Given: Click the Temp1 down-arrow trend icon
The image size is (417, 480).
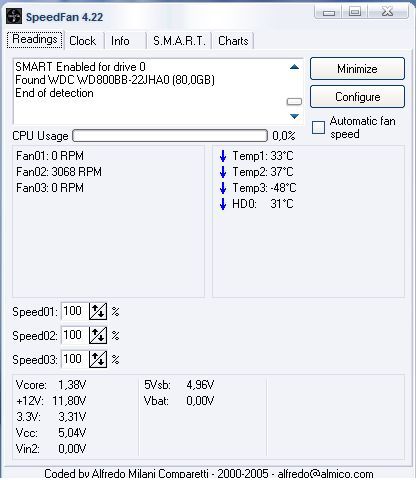Looking at the screenshot, I should 223,156.
